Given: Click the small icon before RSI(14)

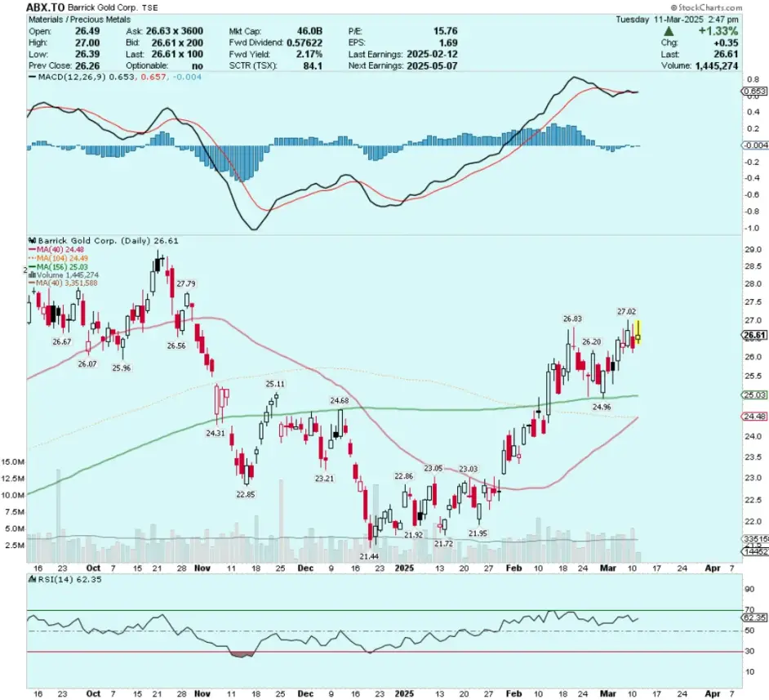Looking at the screenshot, I should coord(33,579).
